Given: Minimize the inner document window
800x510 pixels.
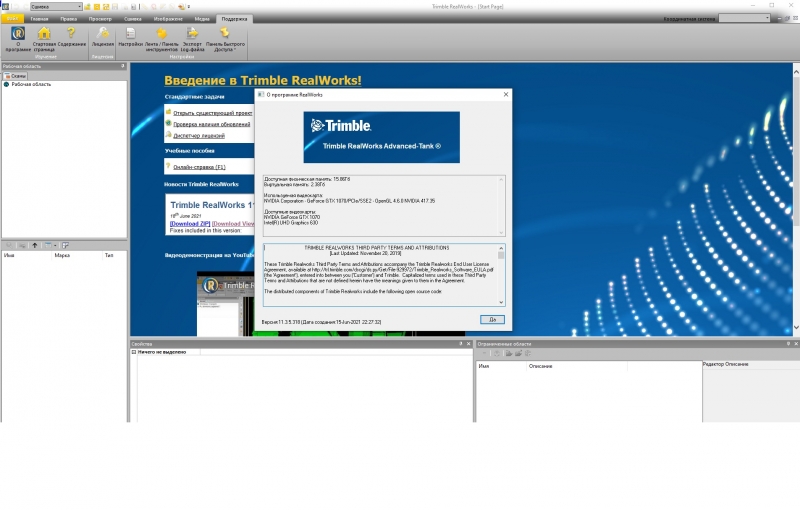Looking at the screenshot, I should click(x=780, y=18).
